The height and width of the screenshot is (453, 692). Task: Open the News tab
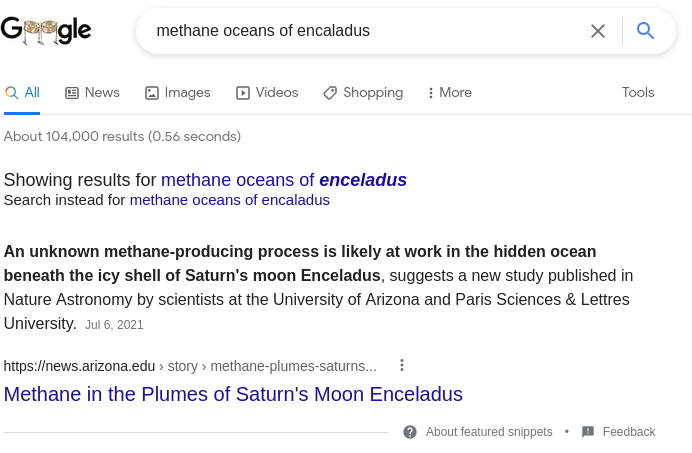[92, 93]
